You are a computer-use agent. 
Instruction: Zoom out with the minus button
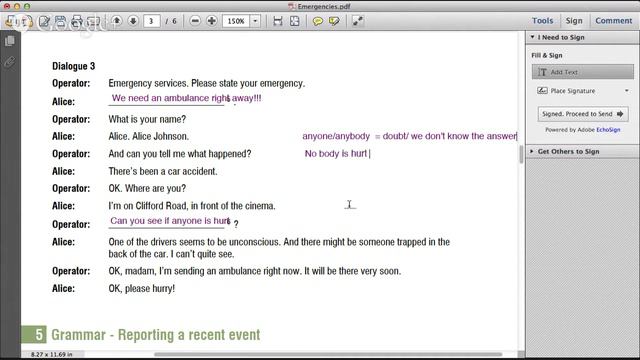(x=195, y=21)
